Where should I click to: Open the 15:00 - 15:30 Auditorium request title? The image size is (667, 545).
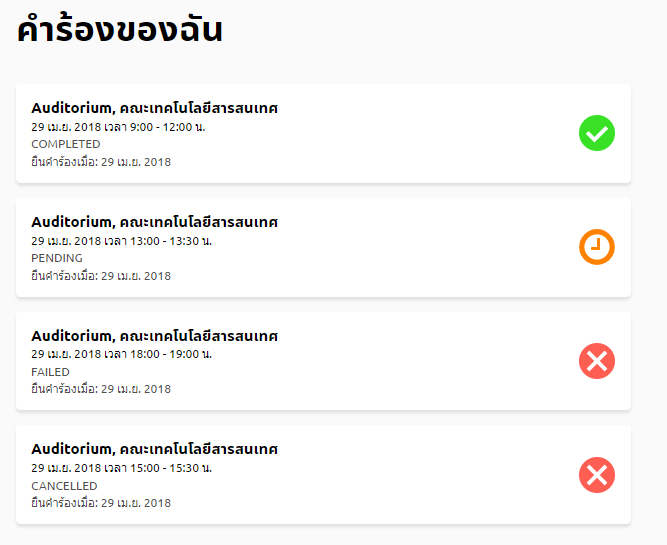(x=154, y=449)
